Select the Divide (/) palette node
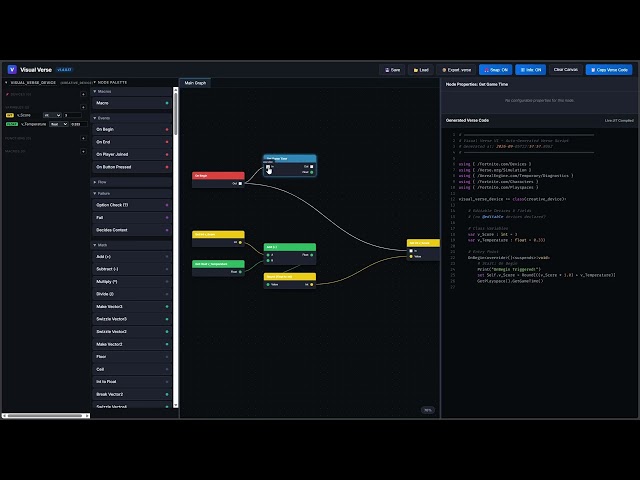 (x=131, y=294)
